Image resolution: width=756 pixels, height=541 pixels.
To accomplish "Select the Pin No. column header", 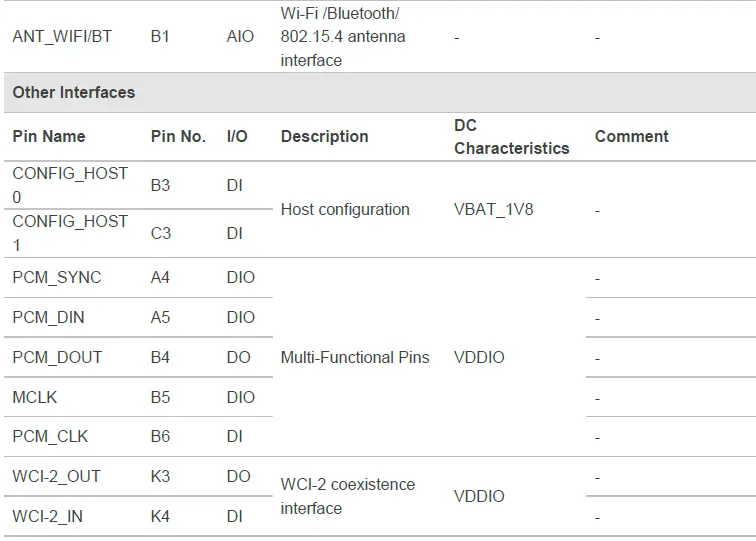I will [178, 137].
